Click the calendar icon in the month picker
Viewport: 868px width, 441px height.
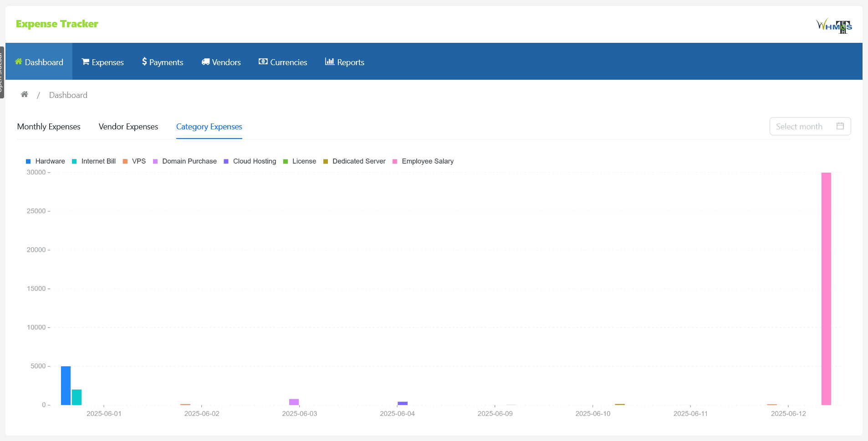840,126
